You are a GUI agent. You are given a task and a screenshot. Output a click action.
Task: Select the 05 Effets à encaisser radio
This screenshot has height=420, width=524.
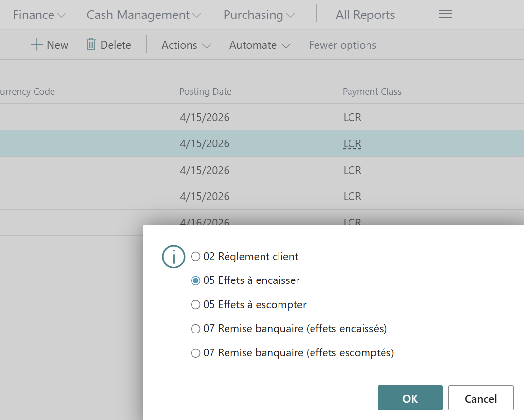(x=196, y=280)
